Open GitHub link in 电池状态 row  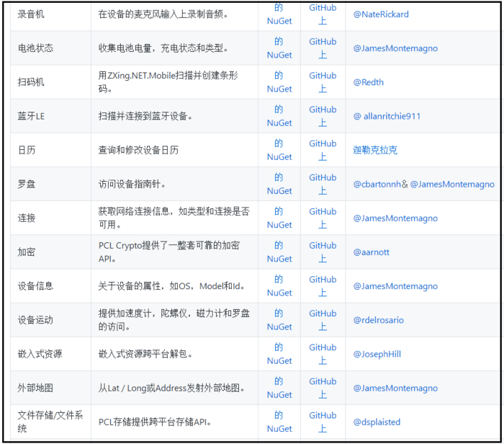(323, 48)
